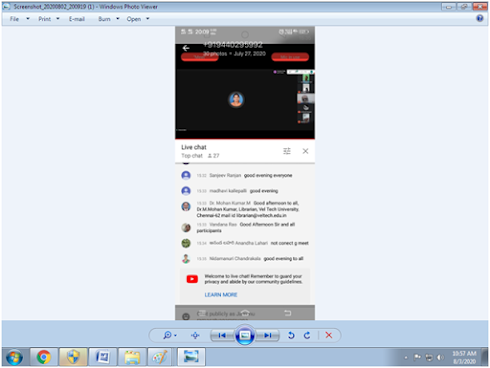Viewport: 490px width, 368px height.
Task: Rotate the photo counterclockwise
Action: (x=291, y=335)
